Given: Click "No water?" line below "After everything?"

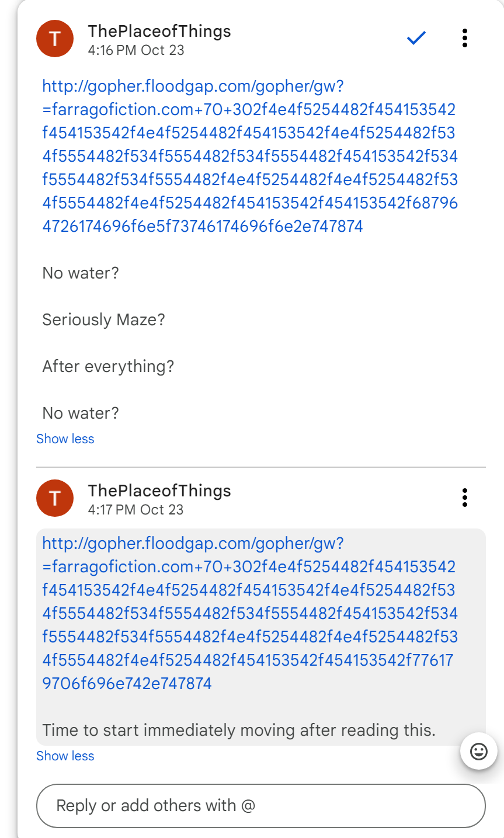Looking at the screenshot, I should pos(81,413).
